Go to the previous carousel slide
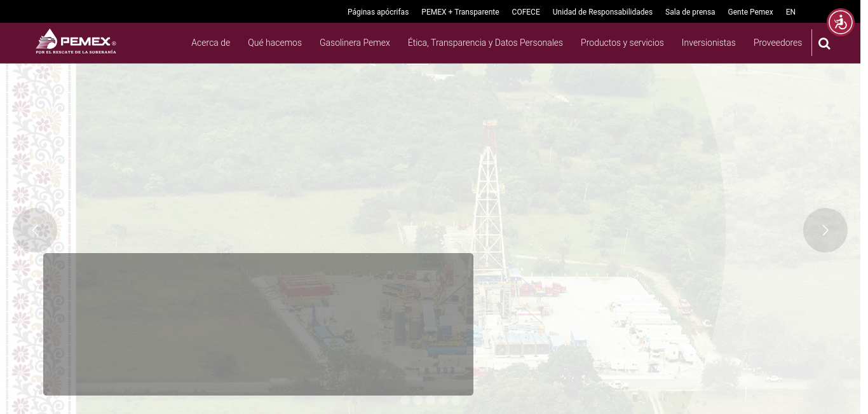Screen dimensions: 868x414 [x=35, y=230]
